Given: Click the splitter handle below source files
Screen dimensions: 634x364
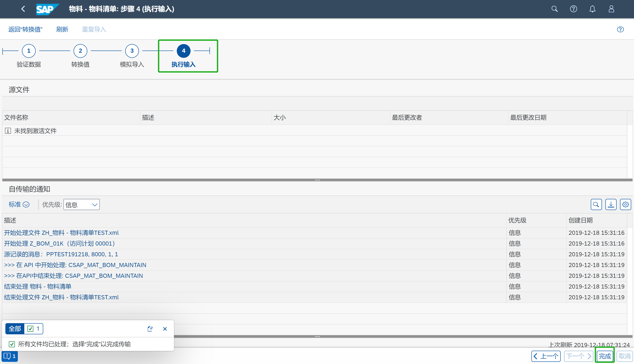Looking at the screenshot, I should 317,180.
